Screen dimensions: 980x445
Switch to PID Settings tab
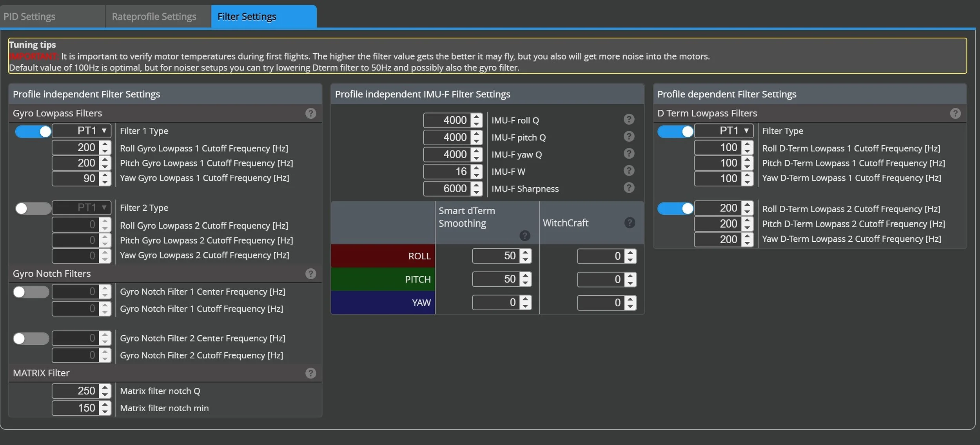click(29, 17)
